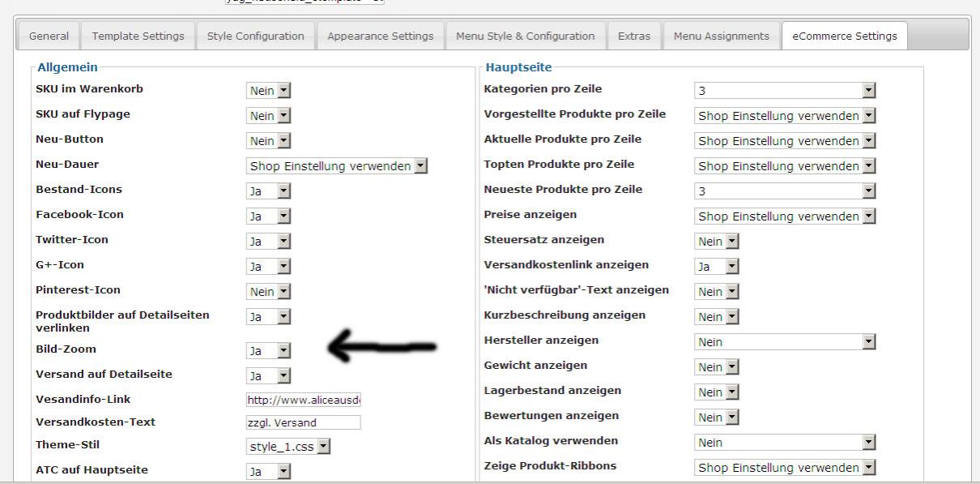Screen dimensions: 980x484
Task: Go to Appearance Settings tab
Action: coord(380,36)
